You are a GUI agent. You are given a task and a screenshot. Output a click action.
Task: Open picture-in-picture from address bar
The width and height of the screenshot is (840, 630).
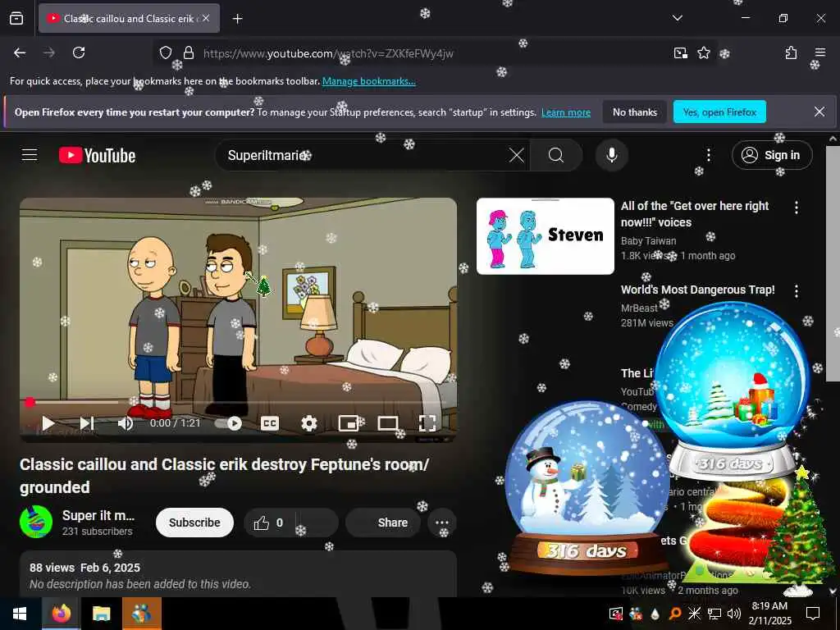(x=681, y=52)
